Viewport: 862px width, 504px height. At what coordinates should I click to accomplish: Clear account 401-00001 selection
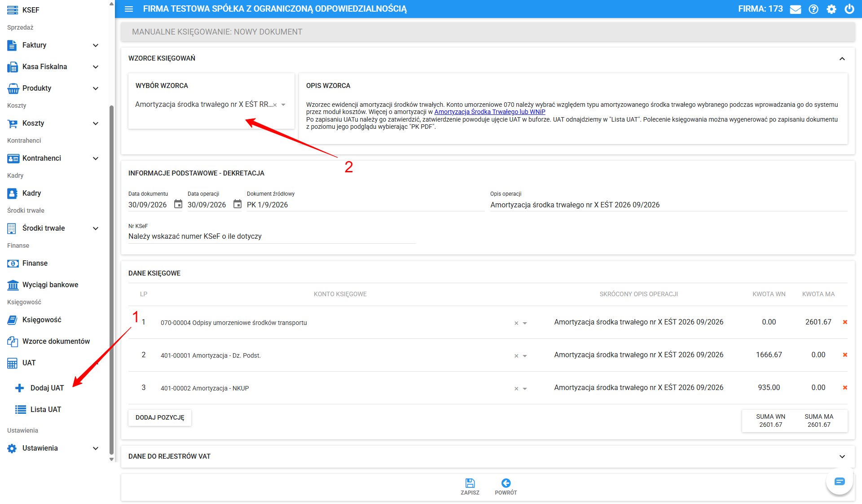(x=516, y=356)
